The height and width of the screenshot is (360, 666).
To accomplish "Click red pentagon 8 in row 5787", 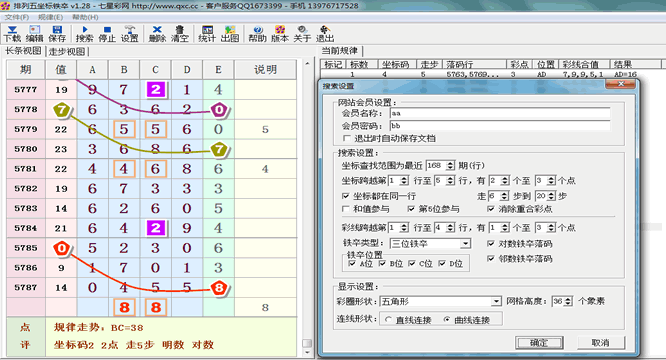I will click(x=219, y=288).
